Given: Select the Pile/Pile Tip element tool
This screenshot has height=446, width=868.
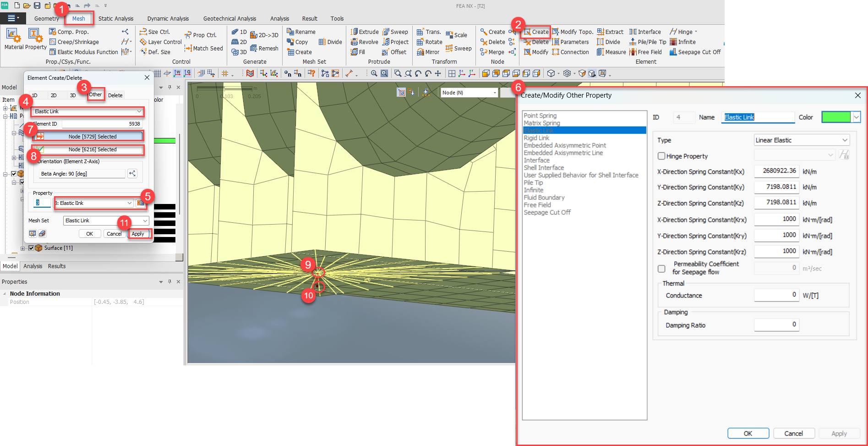Looking at the screenshot, I should click(648, 42).
